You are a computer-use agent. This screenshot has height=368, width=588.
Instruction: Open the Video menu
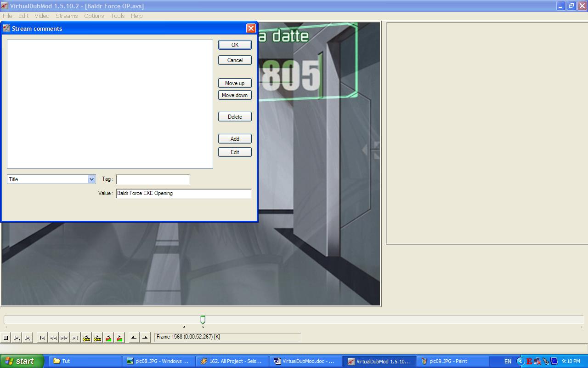point(42,16)
